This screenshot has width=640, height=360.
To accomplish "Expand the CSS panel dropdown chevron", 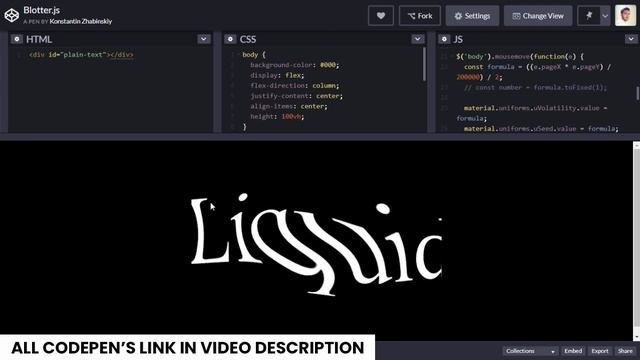I will pyautogui.click(x=418, y=39).
